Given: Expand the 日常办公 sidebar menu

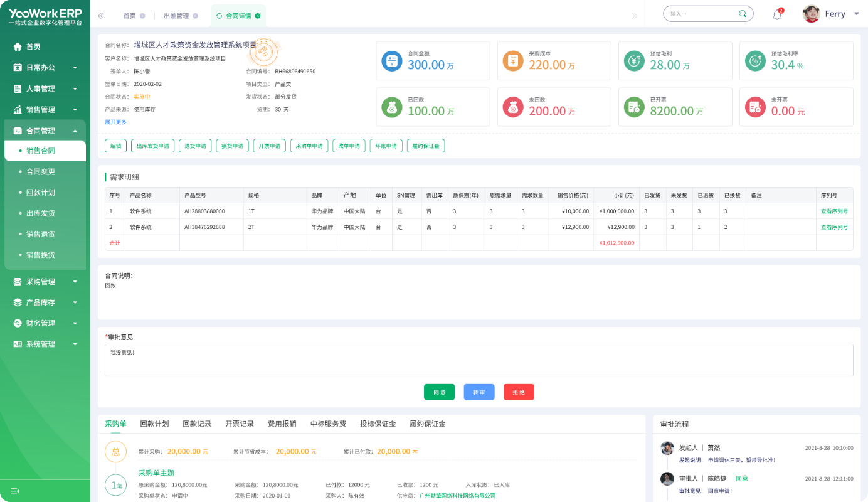Looking at the screenshot, I should (45, 68).
